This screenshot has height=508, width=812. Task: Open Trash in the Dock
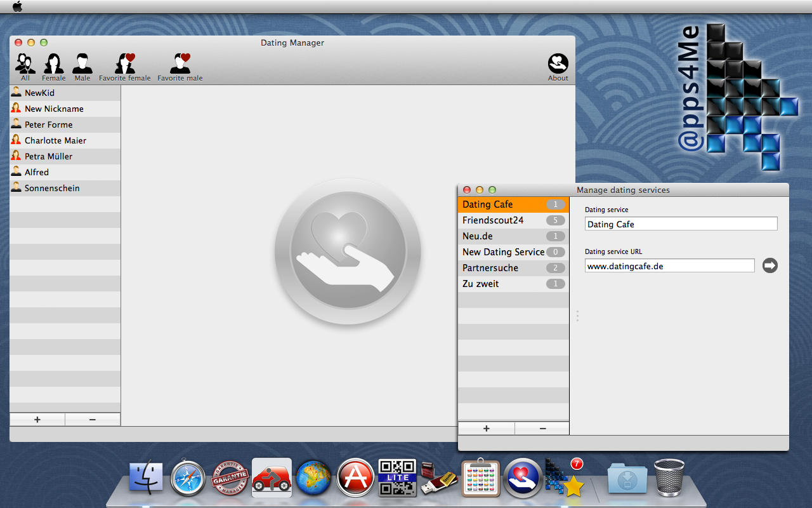(x=669, y=478)
